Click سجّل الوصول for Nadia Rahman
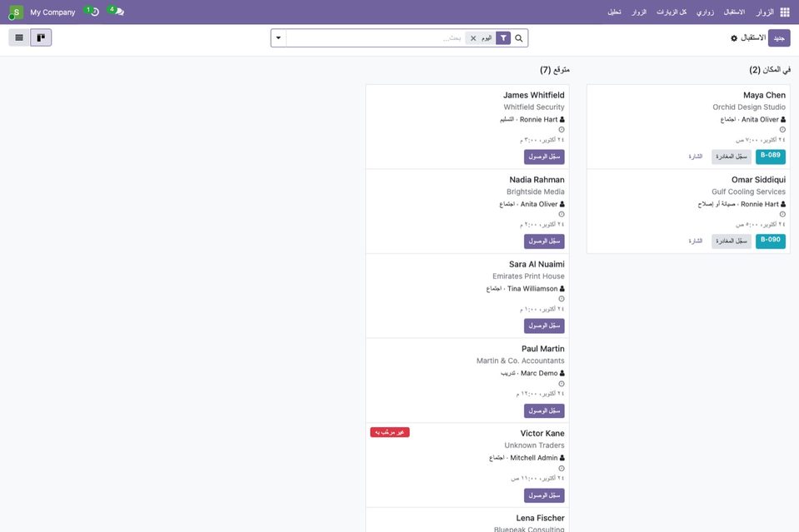Image resolution: width=799 pixels, height=532 pixels. click(x=544, y=241)
